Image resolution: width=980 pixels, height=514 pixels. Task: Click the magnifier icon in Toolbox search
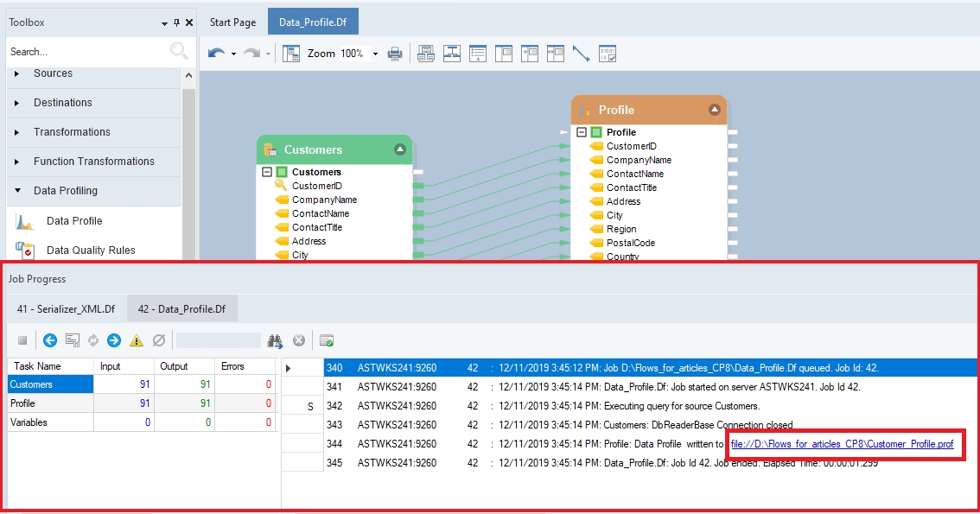pyautogui.click(x=178, y=52)
